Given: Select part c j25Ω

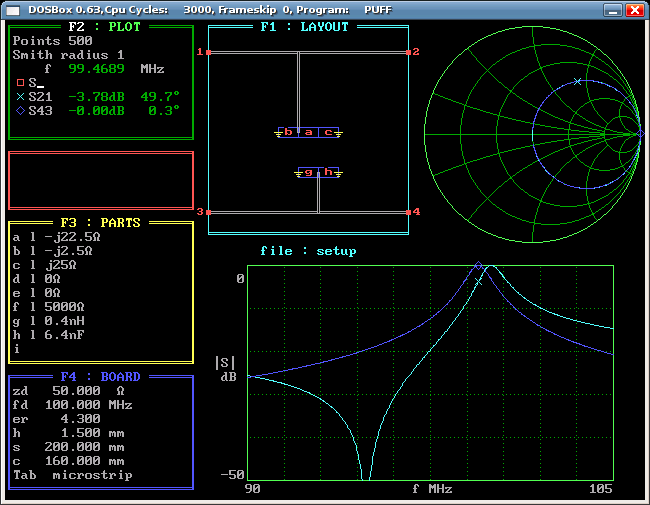Looking at the screenshot, I should click(44, 265).
